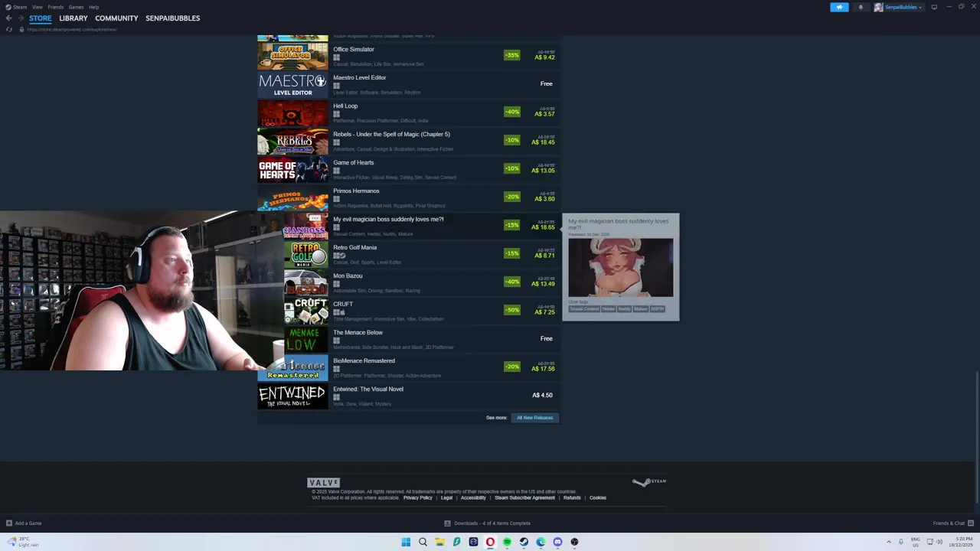Open the Cookies footer link
This screenshot has height=551, width=980.
tap(598, 498)
